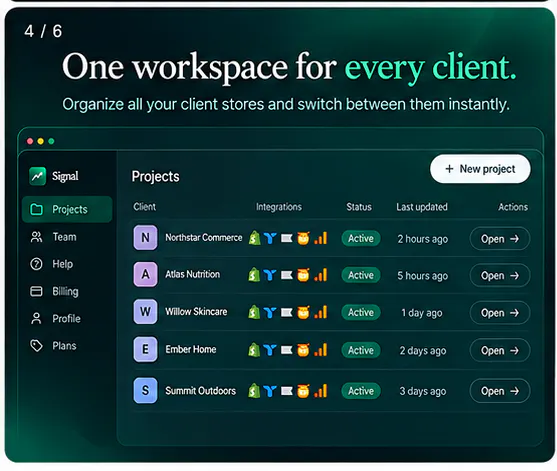Click the Active badge for Ember Home
This screenshot has height=471, width=557.
pos(361,350)
